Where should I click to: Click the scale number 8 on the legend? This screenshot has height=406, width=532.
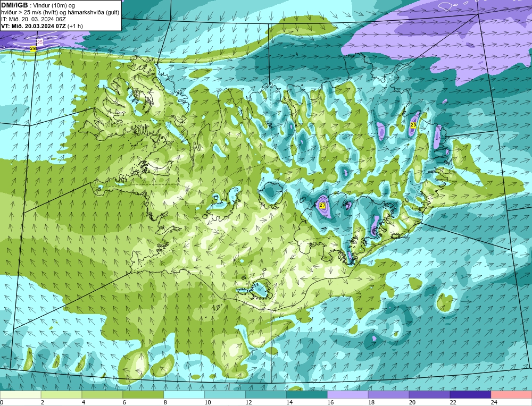click(165, 402)
